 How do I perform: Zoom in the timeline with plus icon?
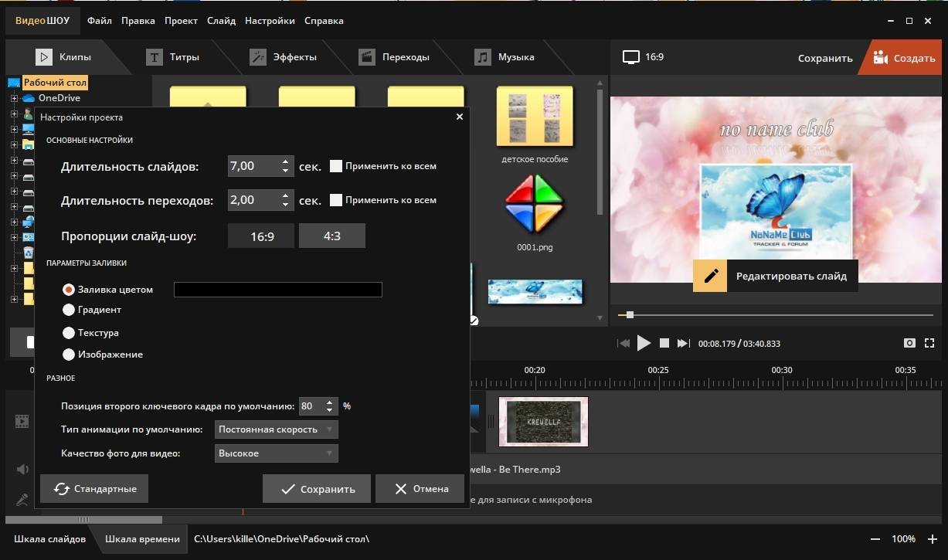tap(931, 539)
